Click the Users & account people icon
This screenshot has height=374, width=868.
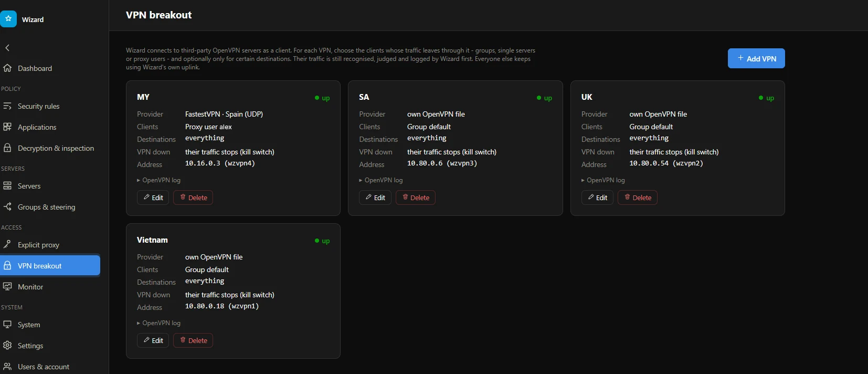(x=7, y=367)
